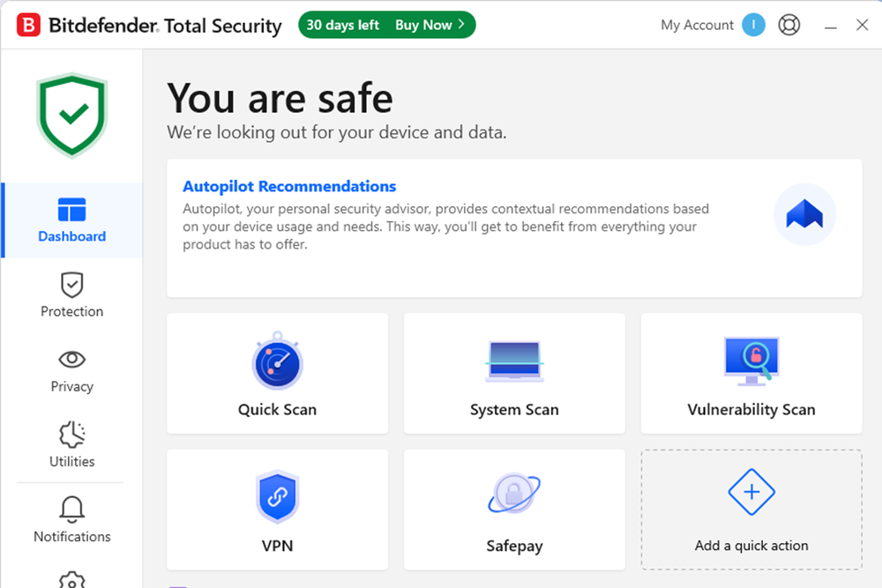Image resolution: width=882 pixels, height=588 pixels.
Task: Add a quick action tile
Action: coord(751,510)
